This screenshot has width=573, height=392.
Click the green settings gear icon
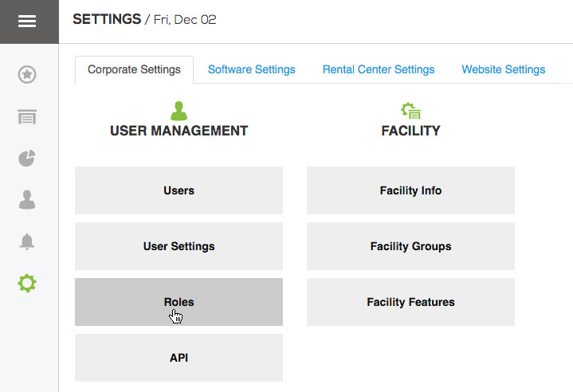[x=27, y=283]
